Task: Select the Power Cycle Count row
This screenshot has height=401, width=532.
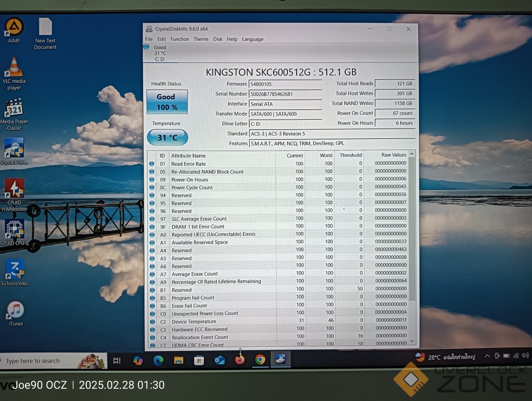Action: click(278, 188)
